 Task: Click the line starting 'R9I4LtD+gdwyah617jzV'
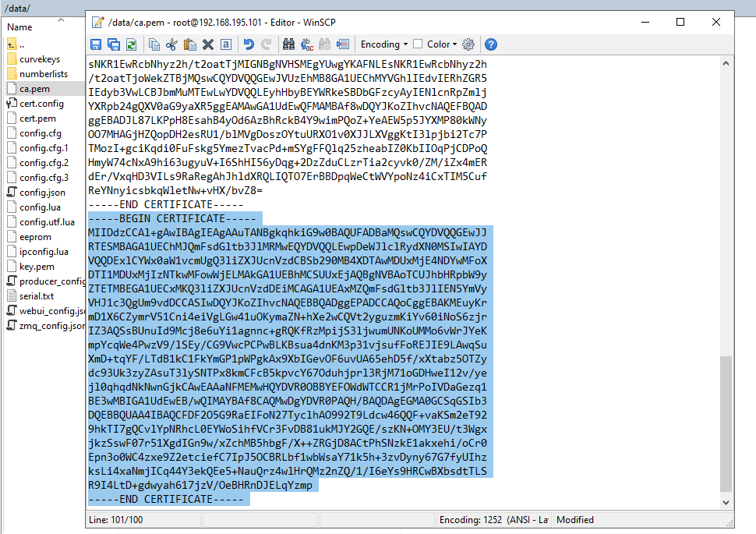(x=200, y=486)
